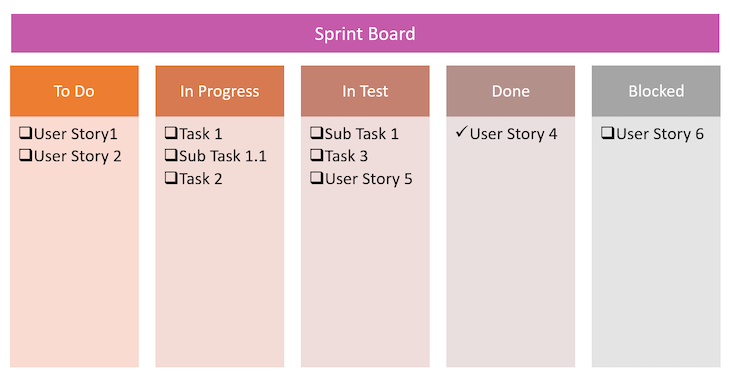Open the Sub Task 1.1 item text
The height and width of the screenshot is (379, 730).
223,156
